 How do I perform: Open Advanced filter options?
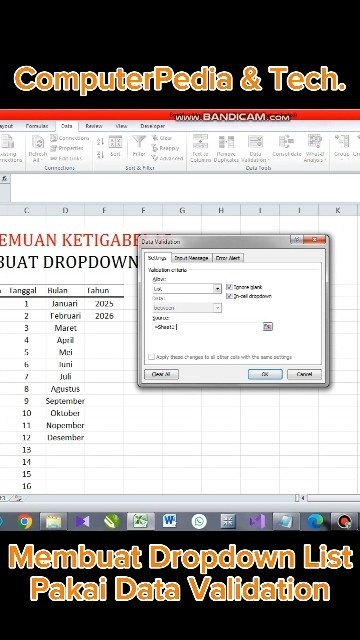coord(167,158)
